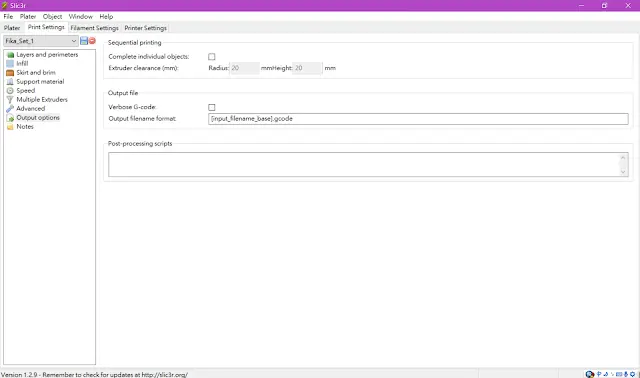Viewport: 640px width, 378px height.
Task: Click the save preset floppy disk icon
Action: (84, 41)
